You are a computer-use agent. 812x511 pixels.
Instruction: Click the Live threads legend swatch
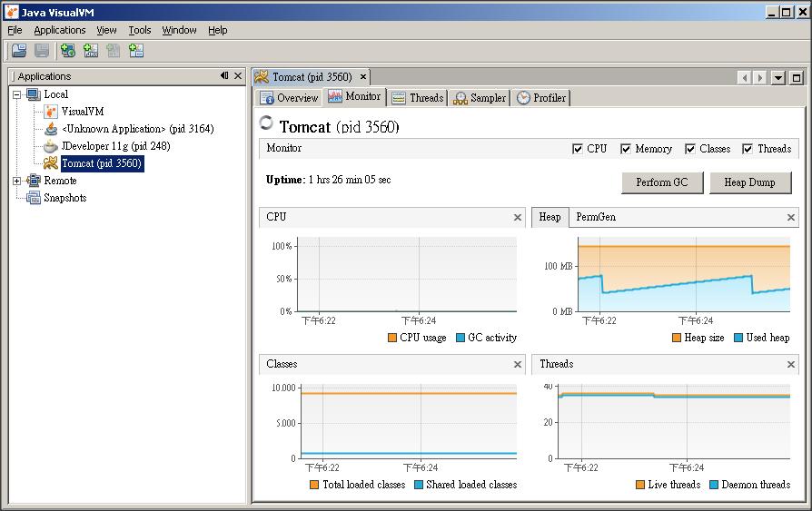[640, 485]
